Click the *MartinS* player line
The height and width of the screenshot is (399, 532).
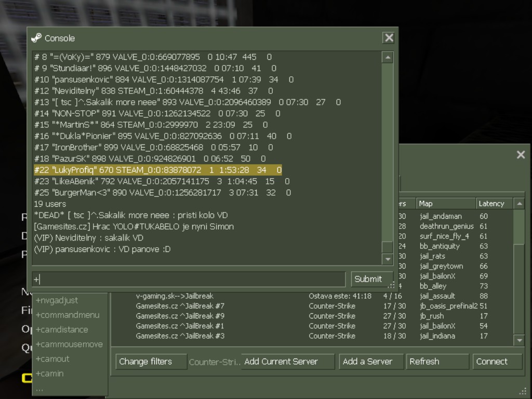(151, 125)
